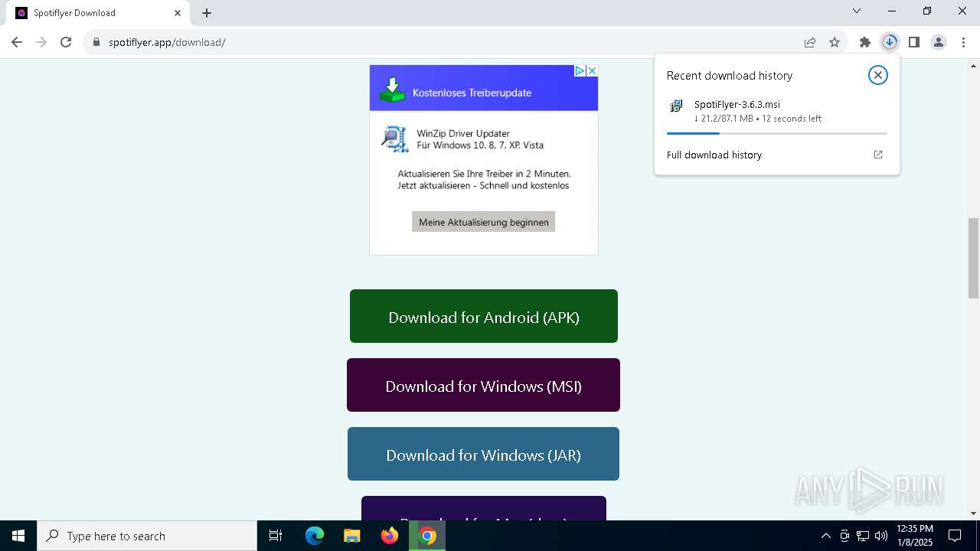Launch Firefox from taskbar
Image resolution: width=980 pixels, height=551 pixels.
(390, 536)
